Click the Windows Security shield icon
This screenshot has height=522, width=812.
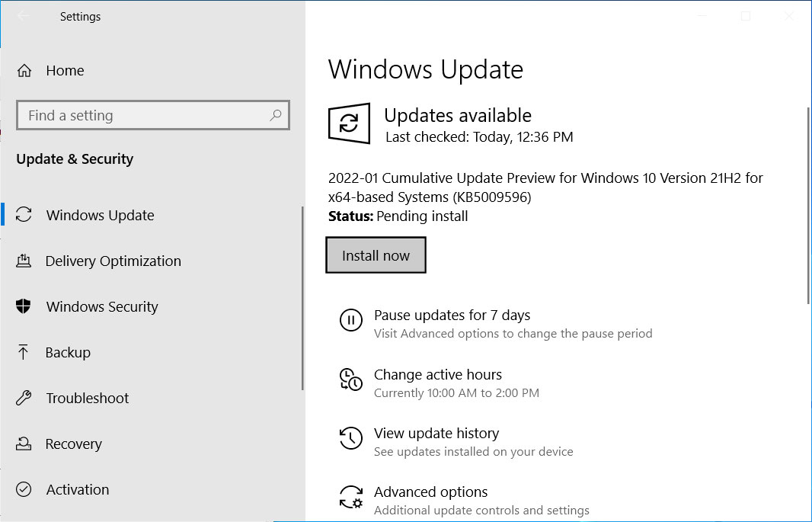click(x=25, y=306)
